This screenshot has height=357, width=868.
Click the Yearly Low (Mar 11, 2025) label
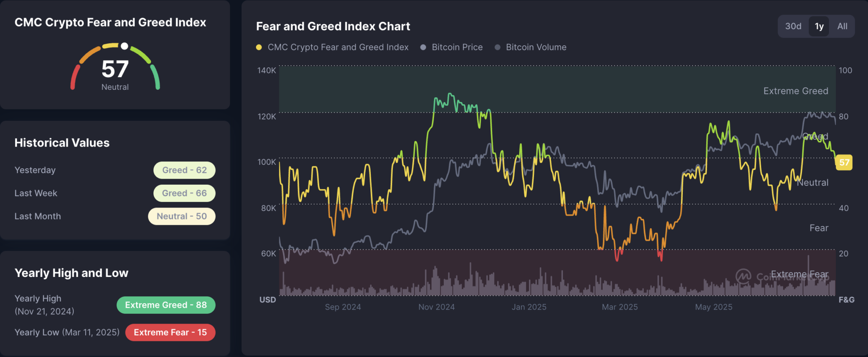pos(67,332)
